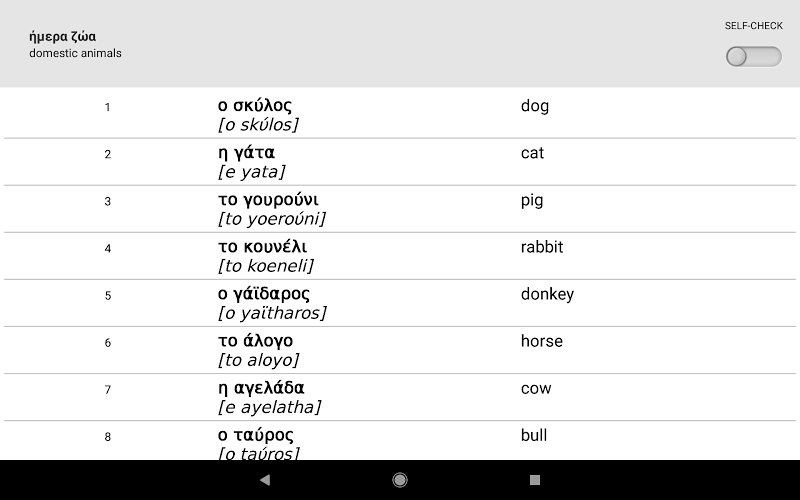Tap the το άλογο horse entry

pyautogui.click(x=399, y=350)
